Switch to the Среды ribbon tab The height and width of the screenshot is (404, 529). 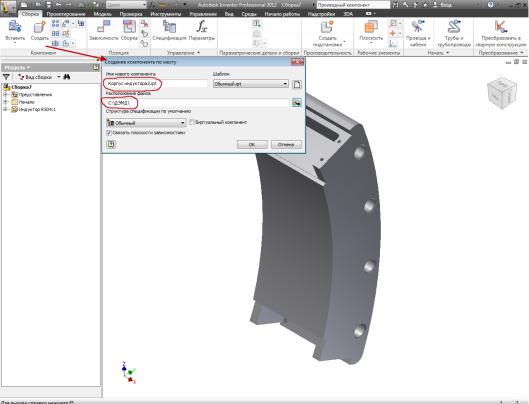coord(249,14)
